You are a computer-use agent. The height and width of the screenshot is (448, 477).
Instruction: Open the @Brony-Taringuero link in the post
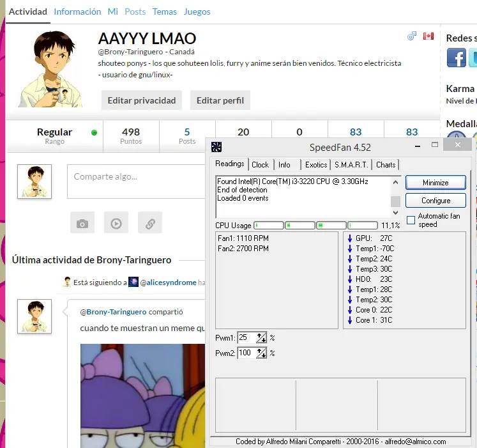coord(113,312)
